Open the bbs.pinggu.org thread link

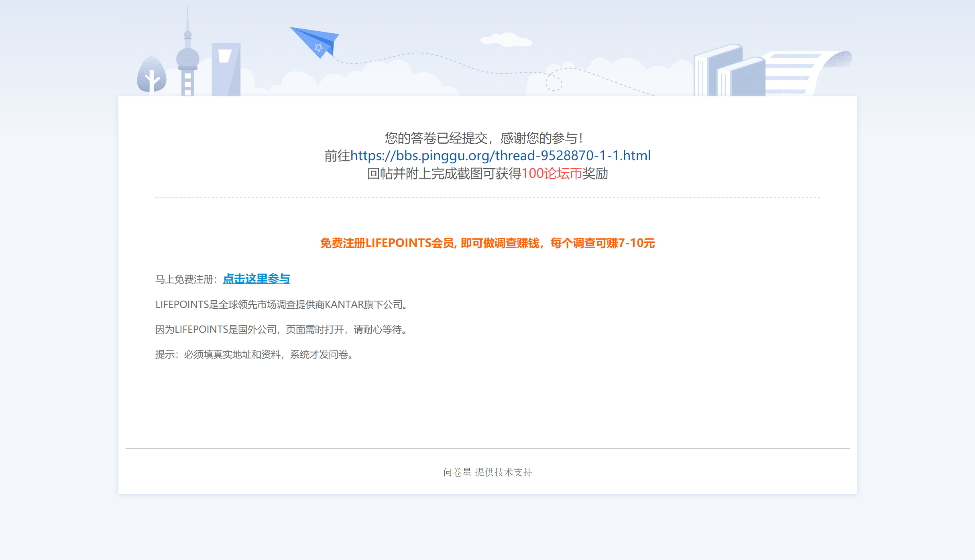(x=500, y=155)
